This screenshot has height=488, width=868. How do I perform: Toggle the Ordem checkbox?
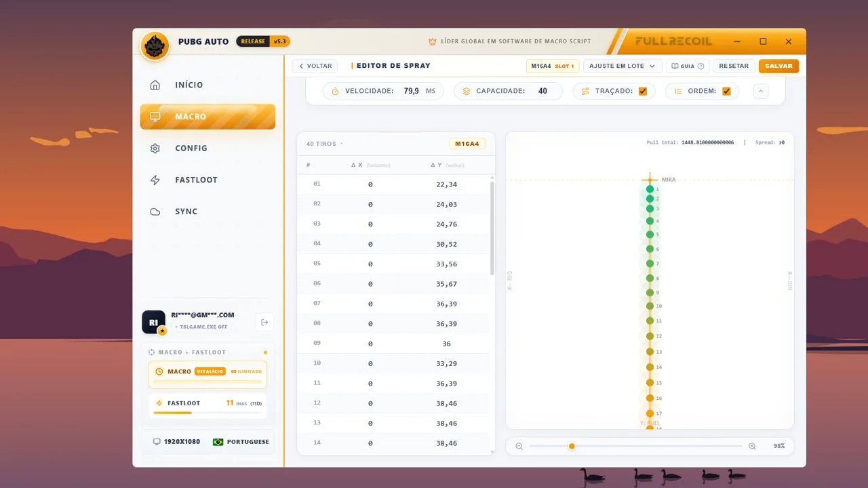(726, 91)
